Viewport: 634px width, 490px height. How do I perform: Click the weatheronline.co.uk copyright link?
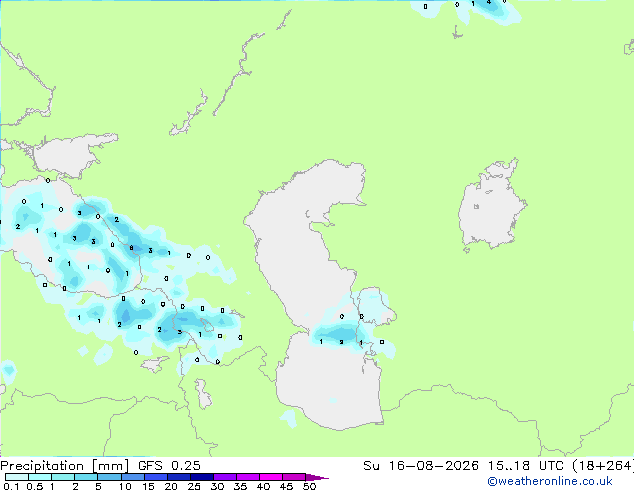(550, 481)
